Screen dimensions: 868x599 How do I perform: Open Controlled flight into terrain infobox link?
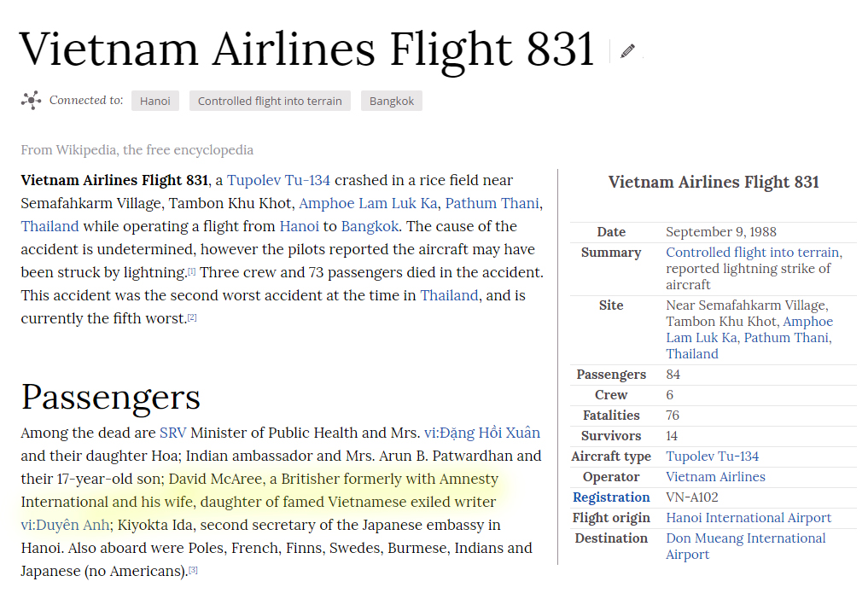coord(753,253)
